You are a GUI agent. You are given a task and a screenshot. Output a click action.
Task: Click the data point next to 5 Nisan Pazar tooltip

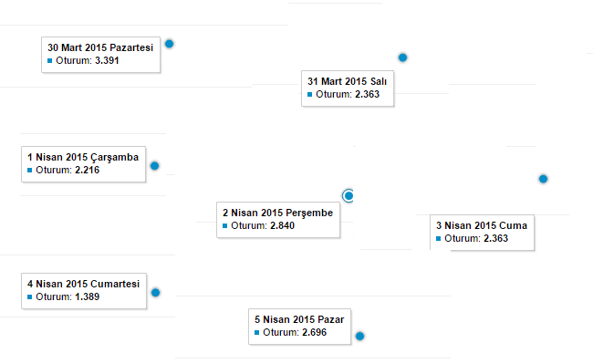point(359,336)
